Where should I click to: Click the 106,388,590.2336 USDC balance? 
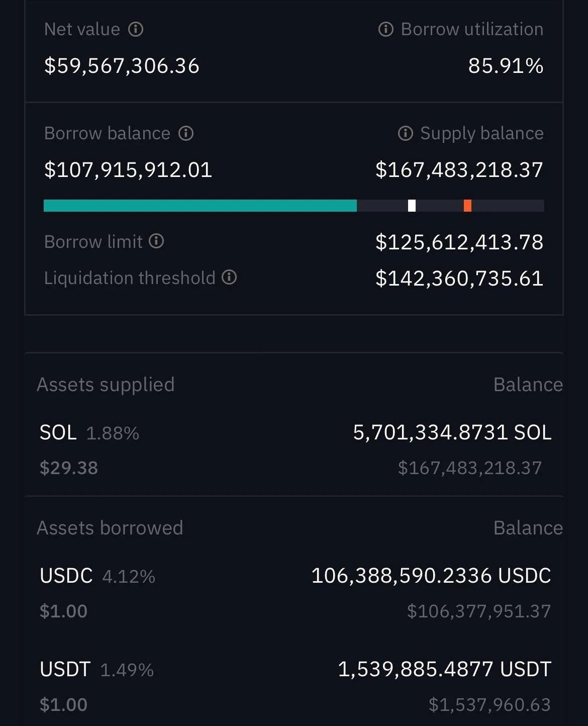(x=431, y=576)
